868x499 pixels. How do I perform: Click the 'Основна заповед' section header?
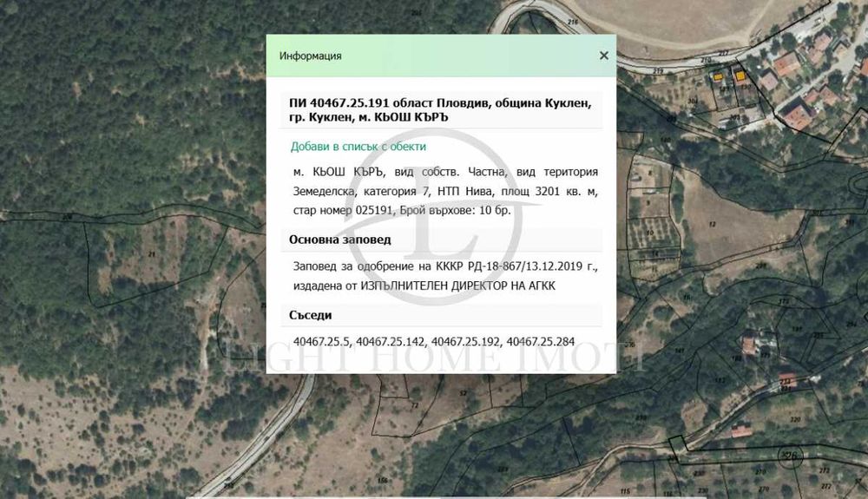coord(340,240)
